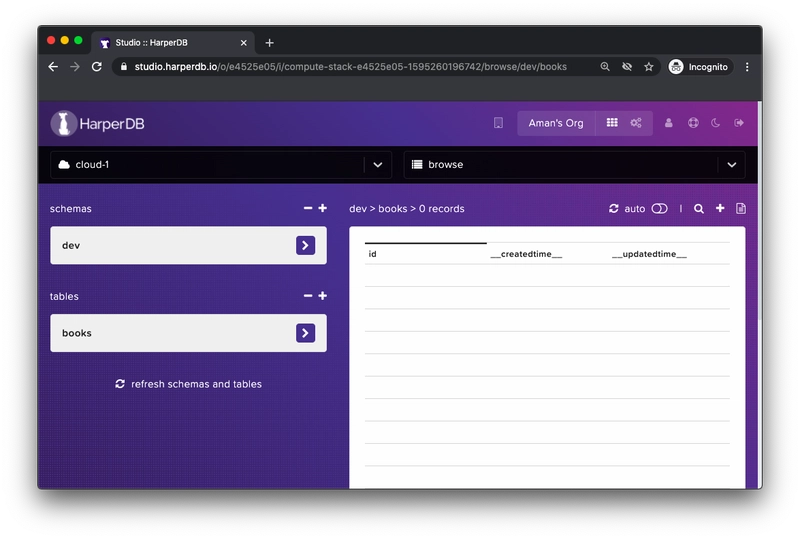800x539 pixels.
Task: Refresh the books table records
Action: (x=614, y=209)
